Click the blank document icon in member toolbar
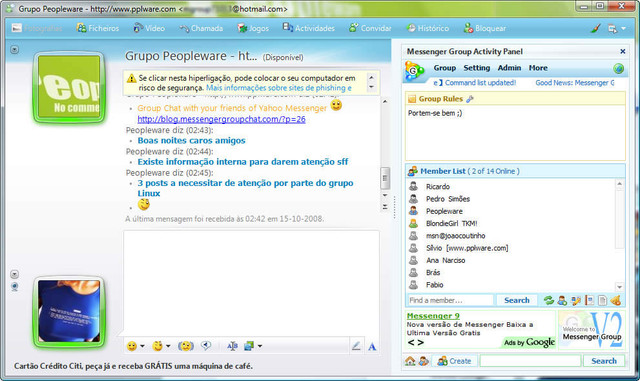The image size is (640, 381). [602, 301]
